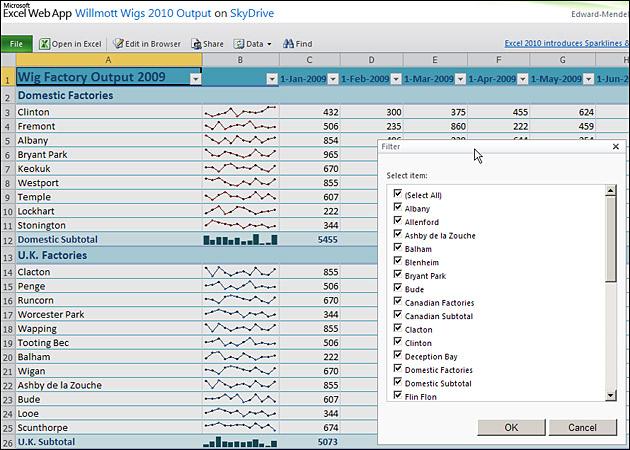The image size is (630, 450).
Task: Uncheck the Albany filter checkbox
Action: tap(398, 207)
